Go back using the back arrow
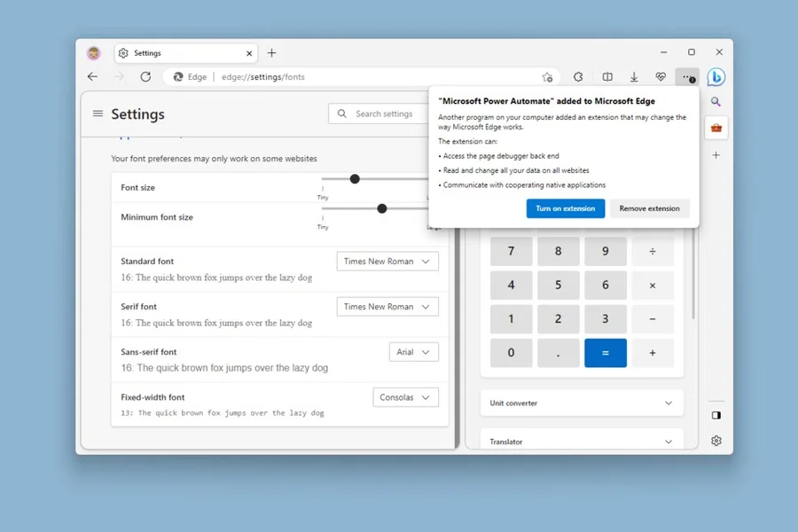 pyautogui.click(x=92, y=77)
